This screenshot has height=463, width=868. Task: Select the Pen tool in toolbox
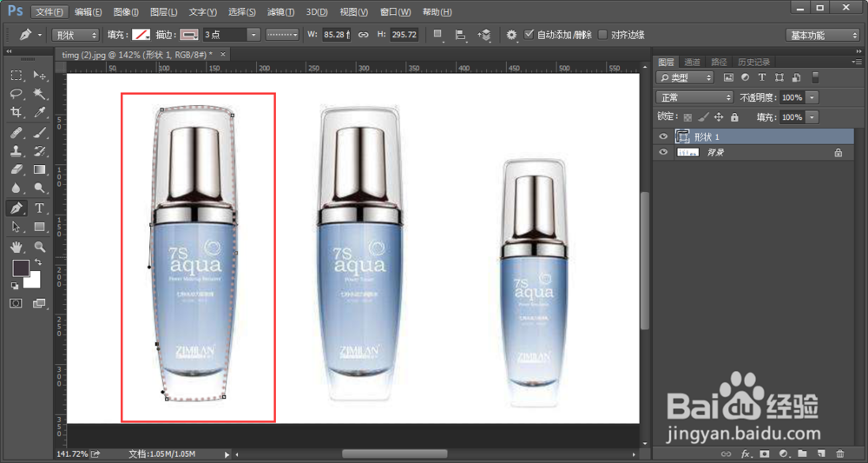(x=16, y=208)
